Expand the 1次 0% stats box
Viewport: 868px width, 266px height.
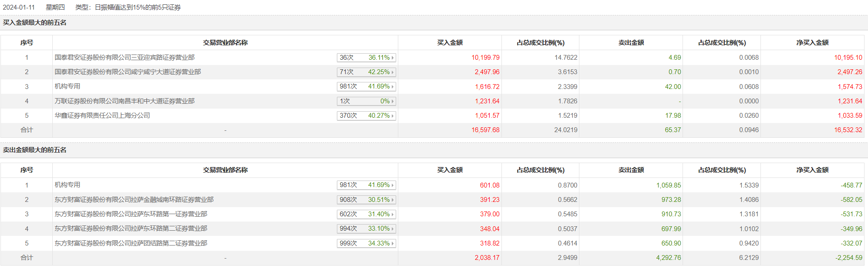(x=366, y=101)
